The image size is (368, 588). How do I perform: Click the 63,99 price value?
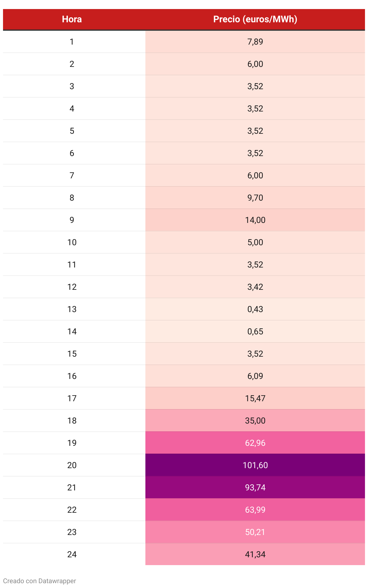[255, 510]
